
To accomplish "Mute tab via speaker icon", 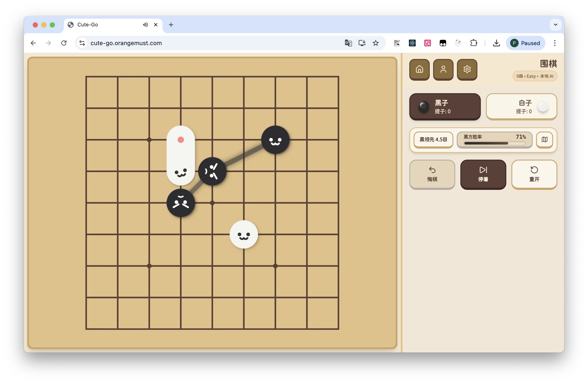I will [x=145, y=25].
